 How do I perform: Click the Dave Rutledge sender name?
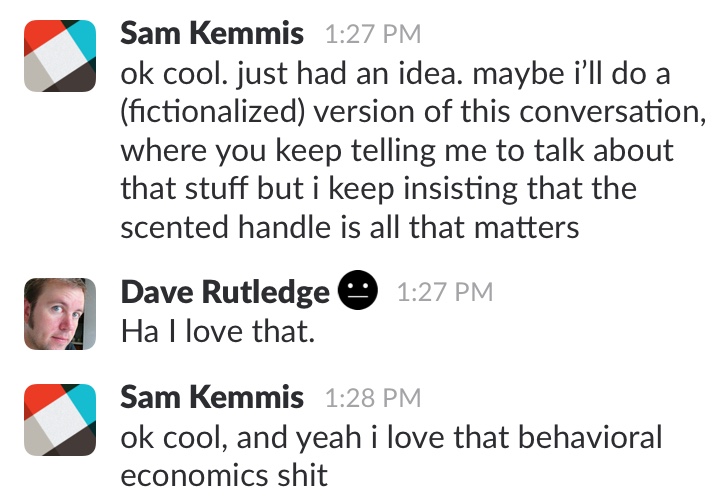[x=225, y=292]
